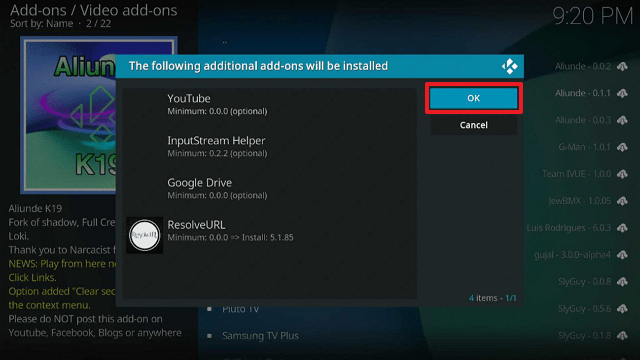Viewport: 640px width, 360px height.
Task: Confirm installation with the OK button
Action: click(x=473, y=98)
